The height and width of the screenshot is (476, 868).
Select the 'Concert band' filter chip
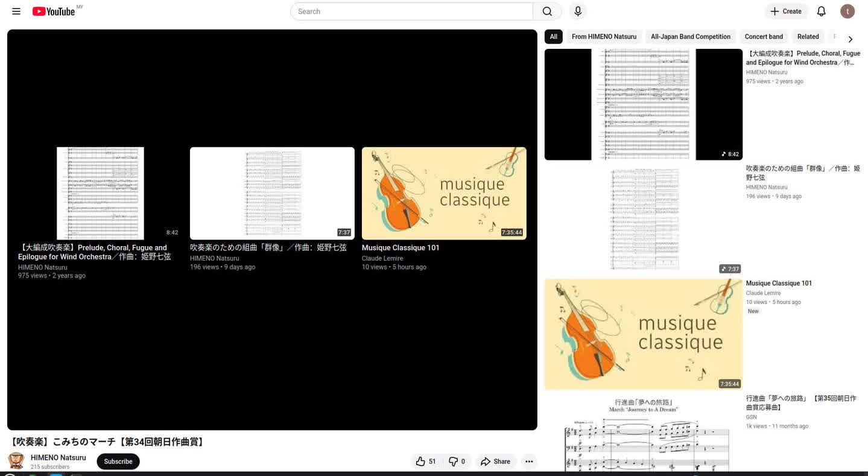(x=764, y=37)
